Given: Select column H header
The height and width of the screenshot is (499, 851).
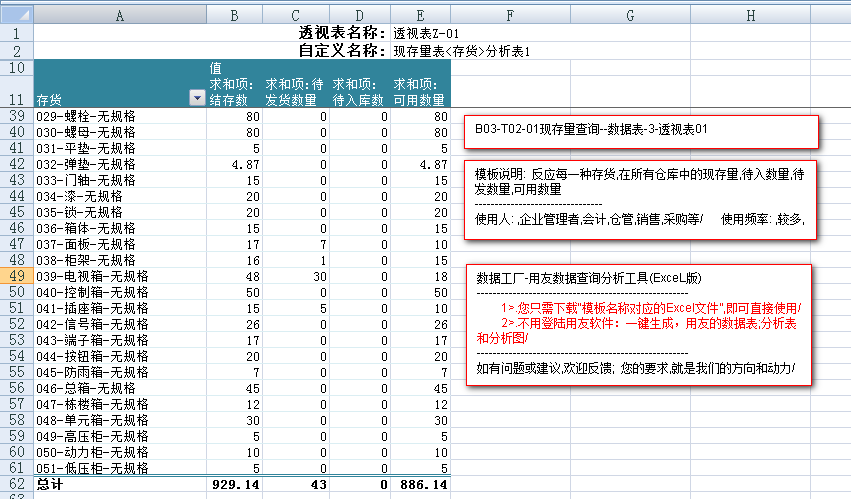Looking at the screenshot, I should point(750,15).
